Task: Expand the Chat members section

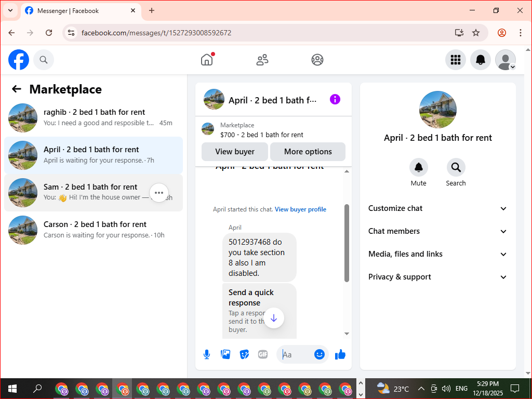Action: pyautogui.click(x=437, y=231)
